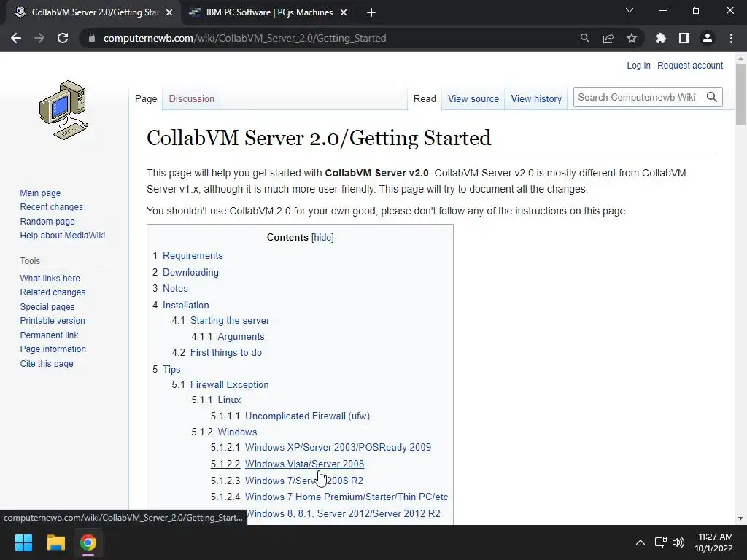Click the browser forward arrow
Image resolution: width=747 pixels, height=560 pixels.
[x=39, y=38]
